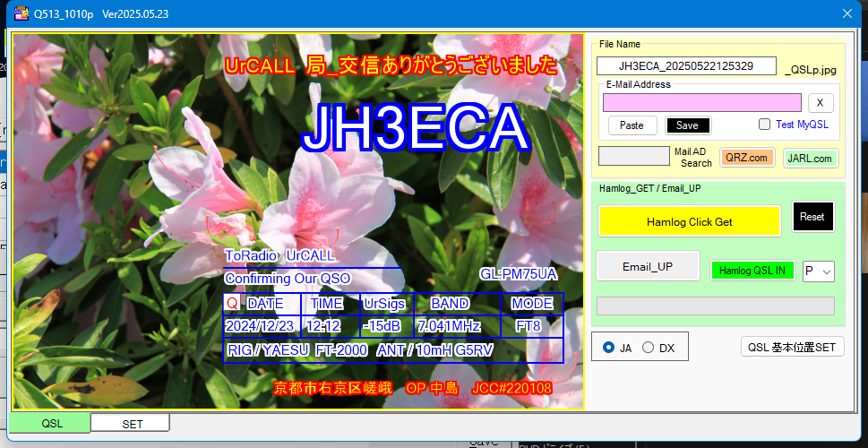Click the _QSLp.jpg filename suffix label
Screen dimensions: 868x448
point(811,70)
